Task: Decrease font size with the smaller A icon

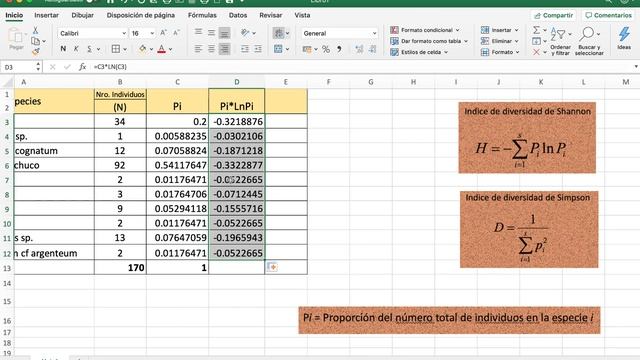Action: tap(176, 33)
